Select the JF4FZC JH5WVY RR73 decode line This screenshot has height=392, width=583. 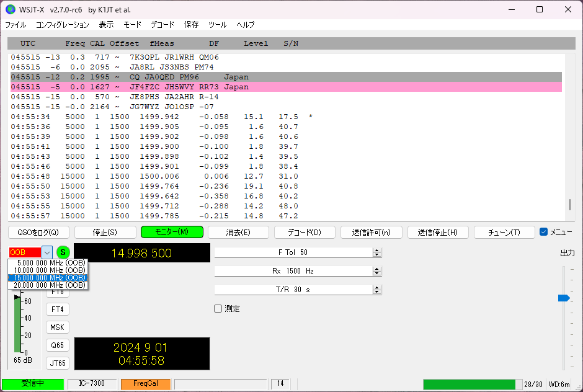(286, 87)
